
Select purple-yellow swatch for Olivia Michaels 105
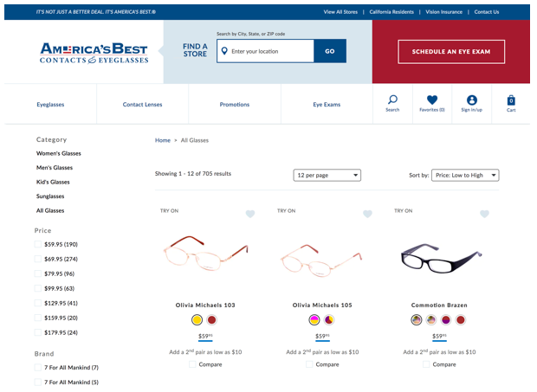329,320
